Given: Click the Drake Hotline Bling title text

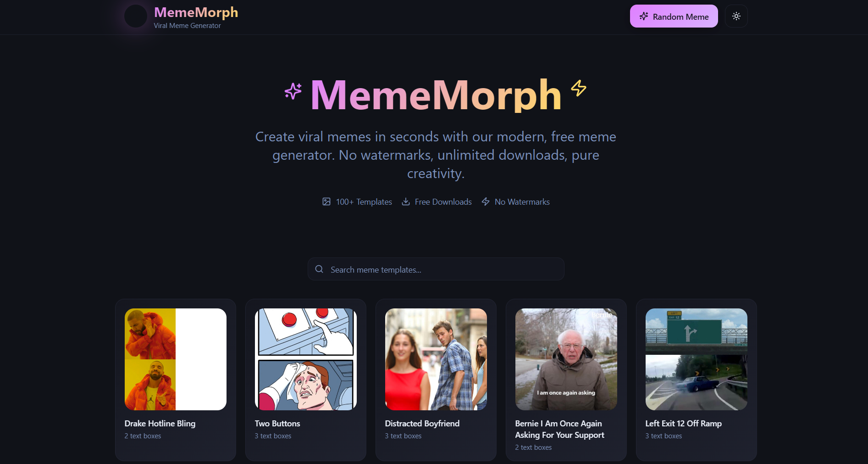Looking at the screenshot, I should tap(160, 424).
